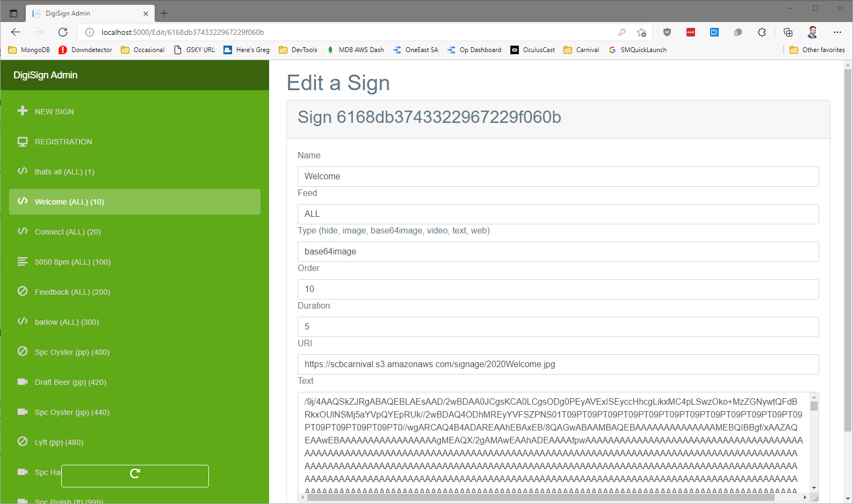The height and width of the screenshot is (504, 853).
Task: Select 5050 8pm (ALL) (100) sign
Action: 135,262
